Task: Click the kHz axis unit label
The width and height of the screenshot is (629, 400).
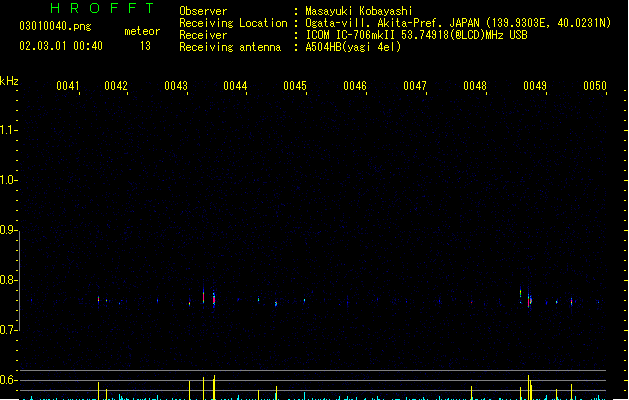Action: pyautogui.click(x=9, y=81)
